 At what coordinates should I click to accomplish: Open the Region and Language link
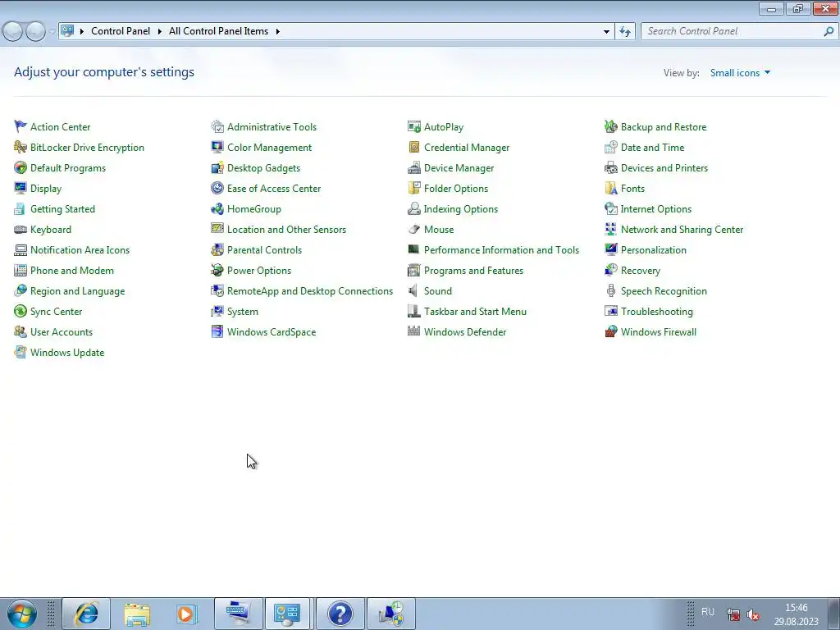(78, 291)
